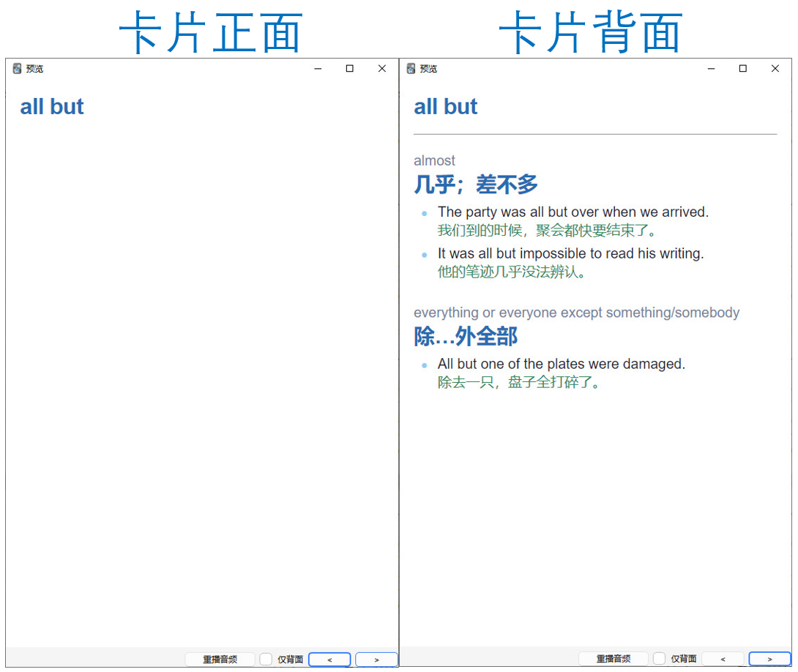This screenshot has width=798, height=672.
Task: Click sentence 'All but one of the plates'
Action: pos(562,364)
